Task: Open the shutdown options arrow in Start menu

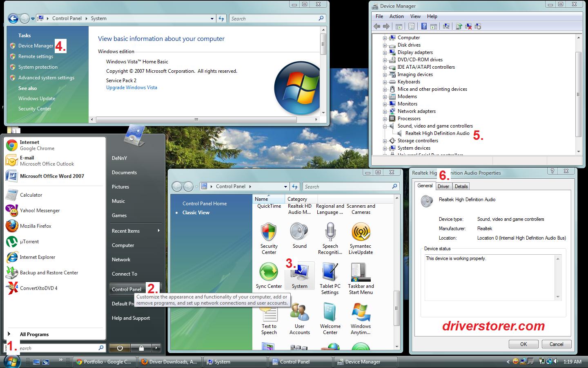Action: [156, 348]
